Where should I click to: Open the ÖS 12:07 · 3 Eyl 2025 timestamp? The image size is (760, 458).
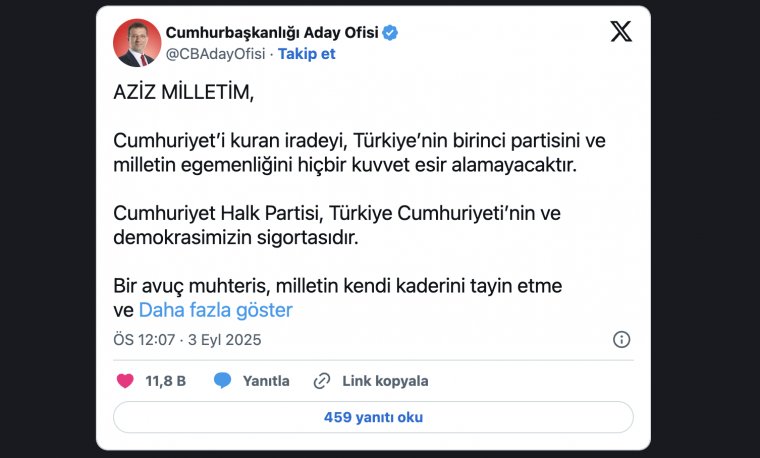coord(187,340)
